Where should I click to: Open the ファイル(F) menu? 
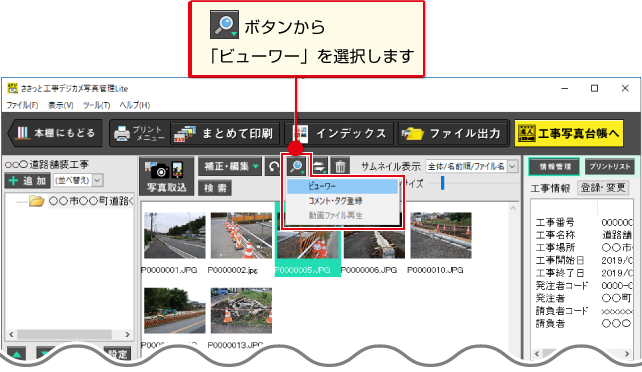pos(22,105)
